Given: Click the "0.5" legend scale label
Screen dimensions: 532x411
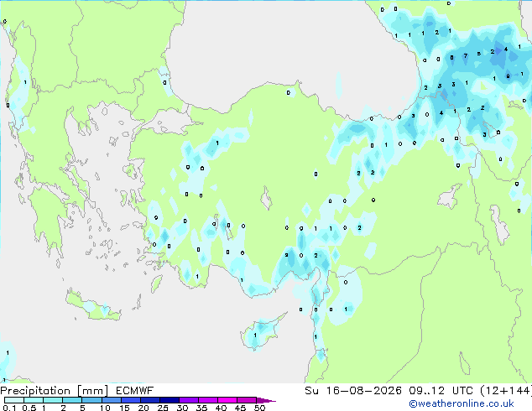Looking at the screenshot, I should click(x=29, y=408).
